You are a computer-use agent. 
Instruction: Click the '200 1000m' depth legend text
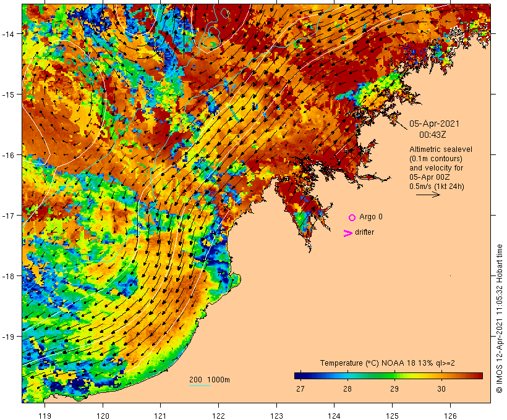click(x=210, y=380)
